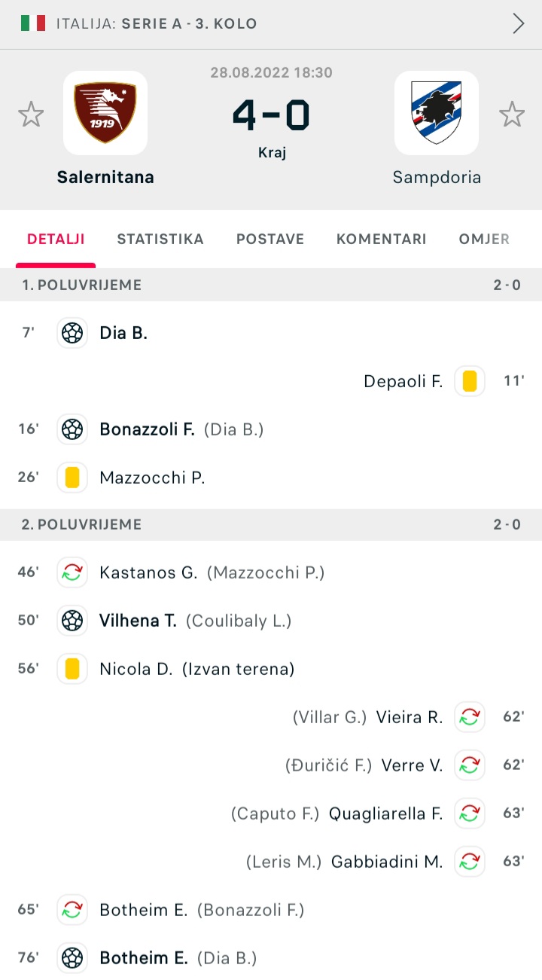This screenshot has width=542, height=980.
Task: Open league page via the top-right chevron
Action: click(x=519, y=24)
